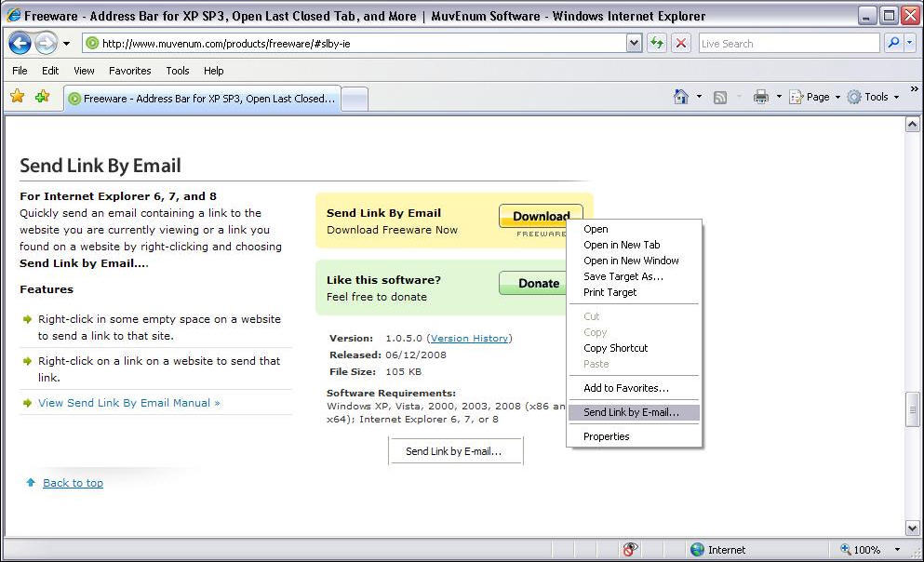Image resolution: width=924 pixels, height=562 pixels.
Task: Click inside the Live Search box
Action: (788, 43)
